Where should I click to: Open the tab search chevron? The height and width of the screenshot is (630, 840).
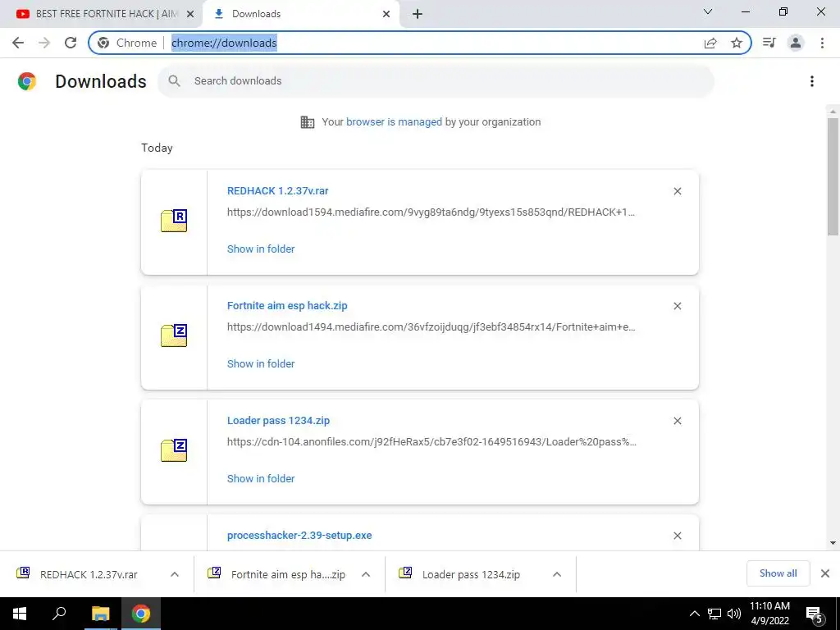tap(708, 11)
